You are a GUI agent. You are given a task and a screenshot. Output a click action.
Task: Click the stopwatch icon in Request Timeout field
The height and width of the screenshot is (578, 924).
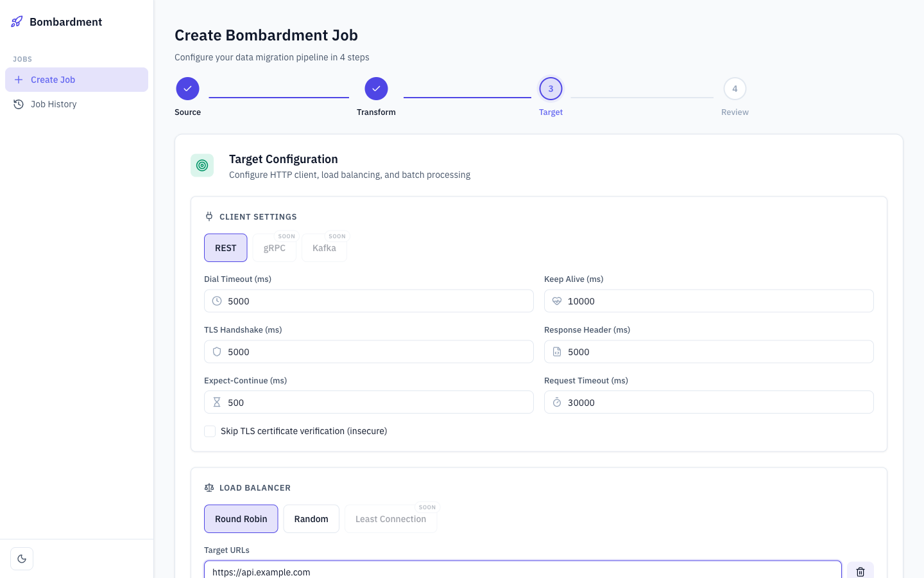point(557,402)
